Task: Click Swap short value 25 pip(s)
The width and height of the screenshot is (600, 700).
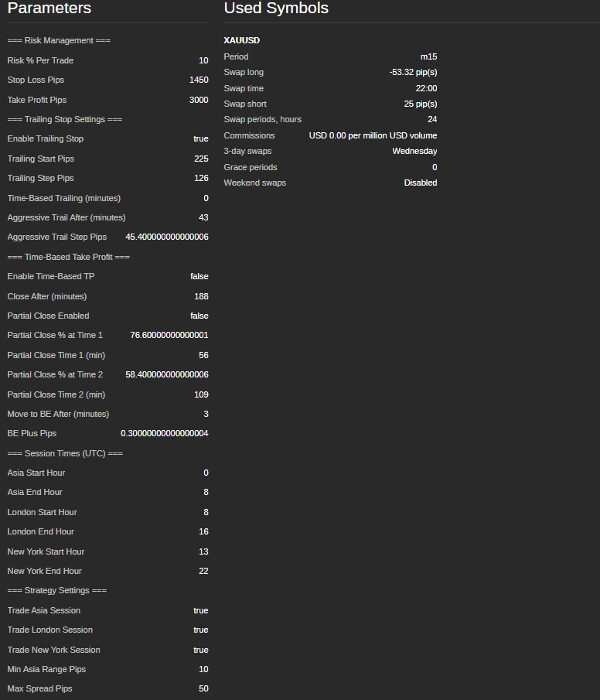Action: (x=421, y=104)
